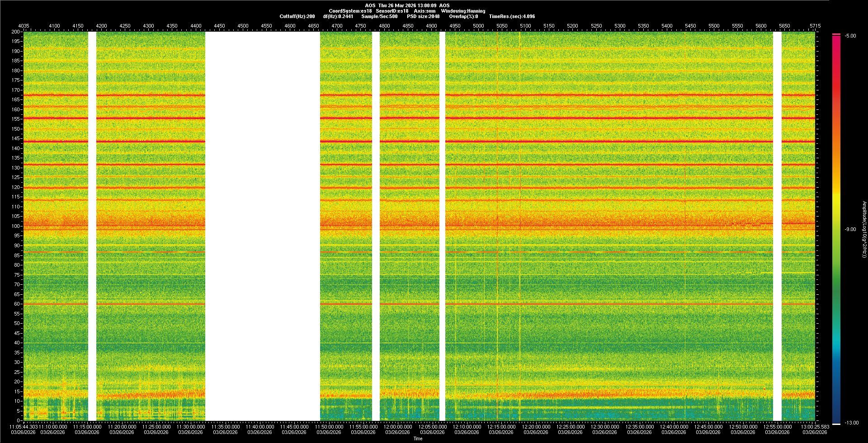
Task: Click the Cutoff(Hz):200 parameter label
Action: (297, 16)
